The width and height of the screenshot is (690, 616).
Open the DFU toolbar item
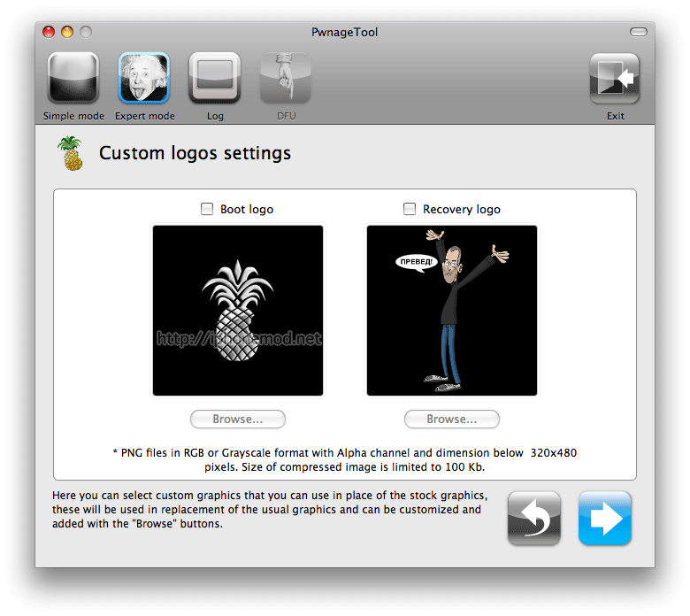coord(286,79)
